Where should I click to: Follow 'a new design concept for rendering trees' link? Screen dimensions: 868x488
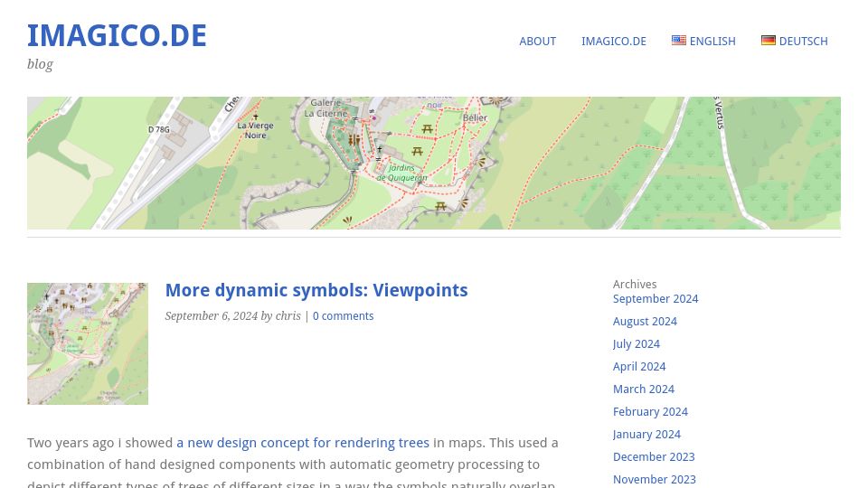click(x=303, y=443)
